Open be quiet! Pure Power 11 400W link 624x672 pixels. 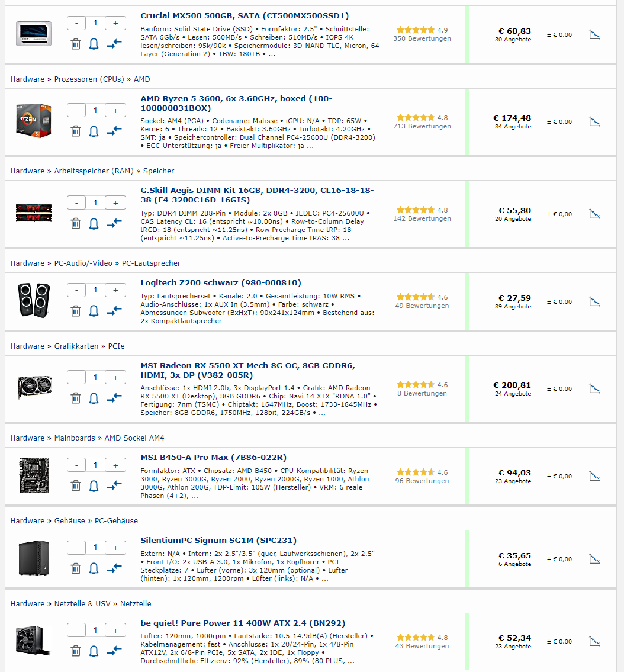point(243,623)
